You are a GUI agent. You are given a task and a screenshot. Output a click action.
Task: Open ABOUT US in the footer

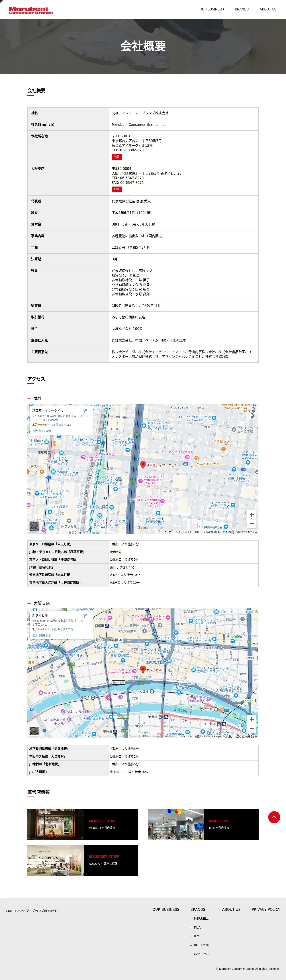pos(231,909)
